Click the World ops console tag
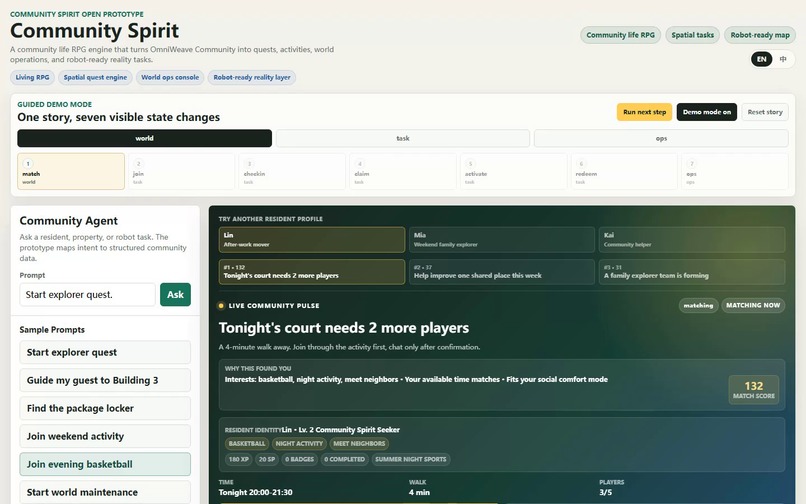 coord(170,77)
